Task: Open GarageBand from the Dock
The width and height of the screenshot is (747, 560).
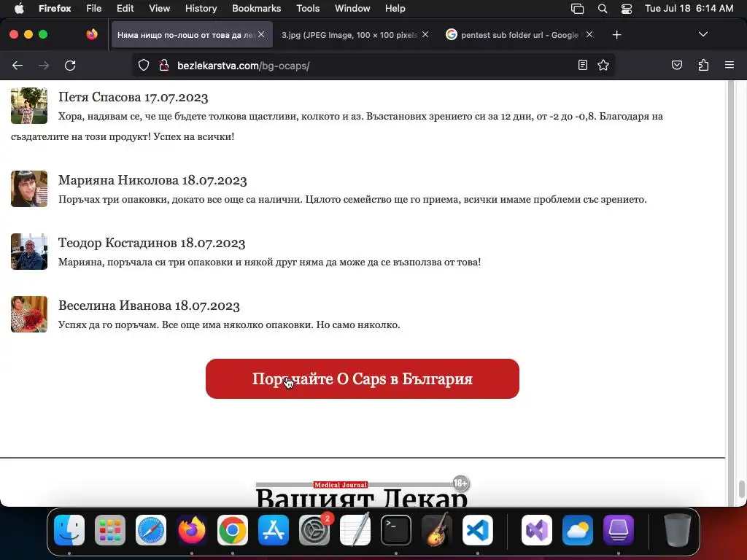Action: point(437,530)
